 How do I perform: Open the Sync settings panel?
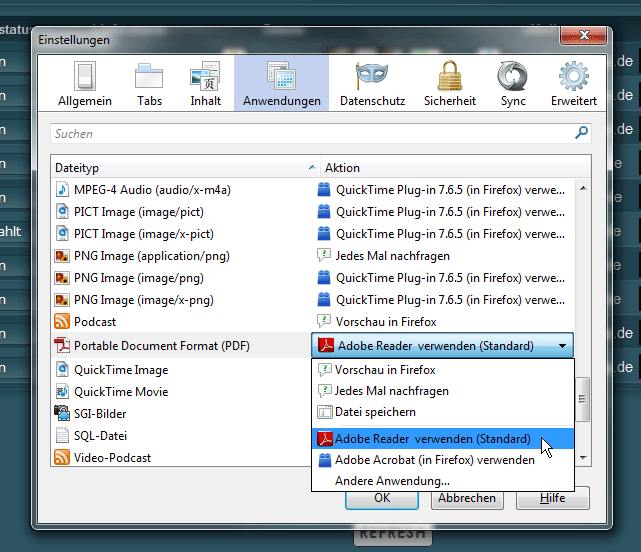click(513, 83)
